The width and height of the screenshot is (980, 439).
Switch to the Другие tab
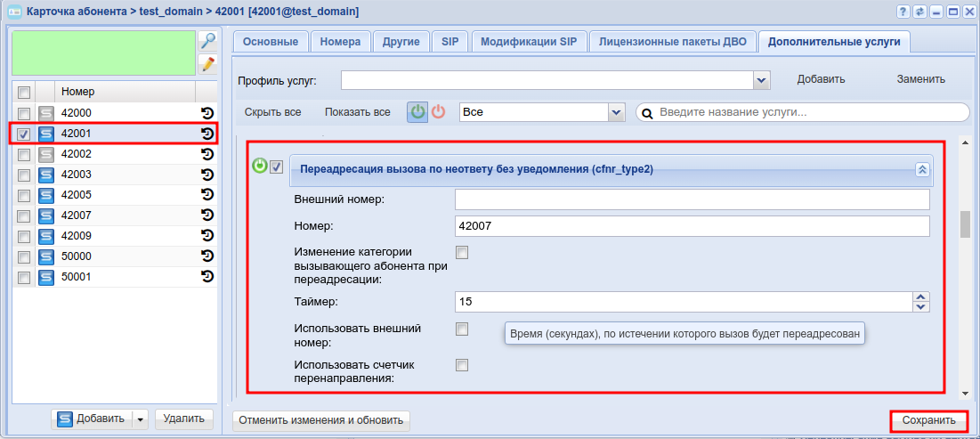tap(401, 42)
